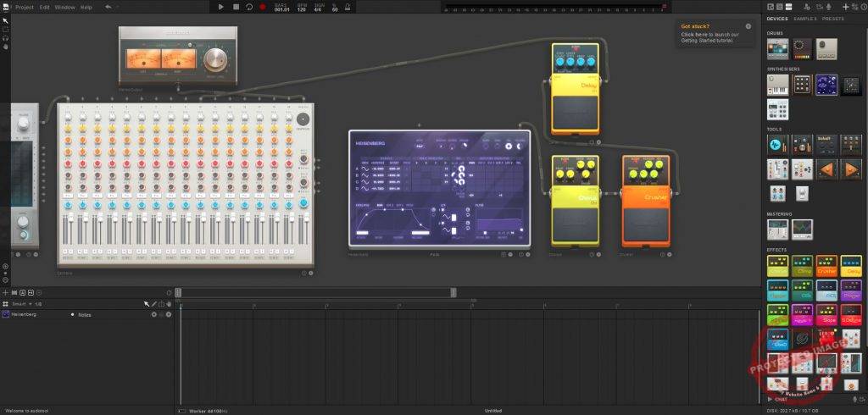The image size is (868, 415).
Task: Click the red Record button
Action: (263, 7)
